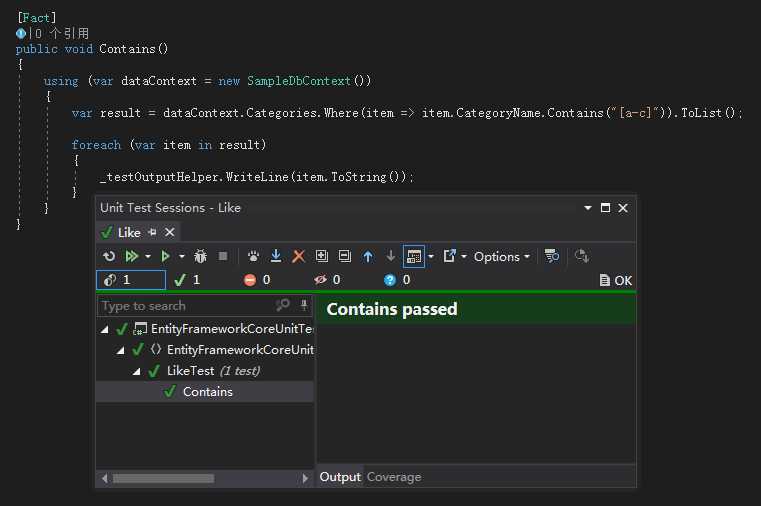Close the Unit Test Sessions window
This screenshot has height=506, width=761.
tap(623, 208)
